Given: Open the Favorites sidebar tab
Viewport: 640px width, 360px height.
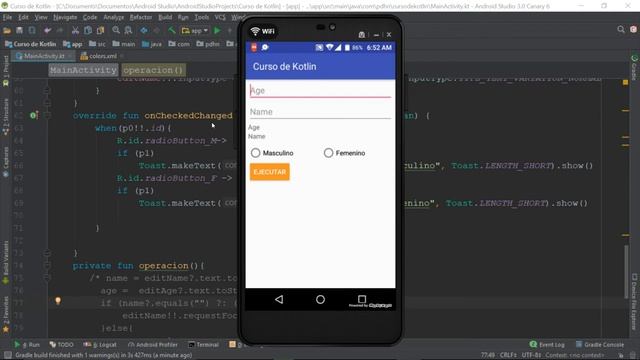Looking at the screenshot, I should [x=6, y=314].
